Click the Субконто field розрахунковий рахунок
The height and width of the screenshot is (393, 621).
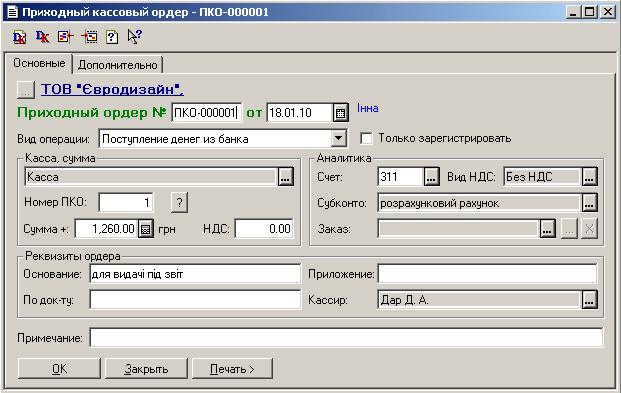[480, 203]
